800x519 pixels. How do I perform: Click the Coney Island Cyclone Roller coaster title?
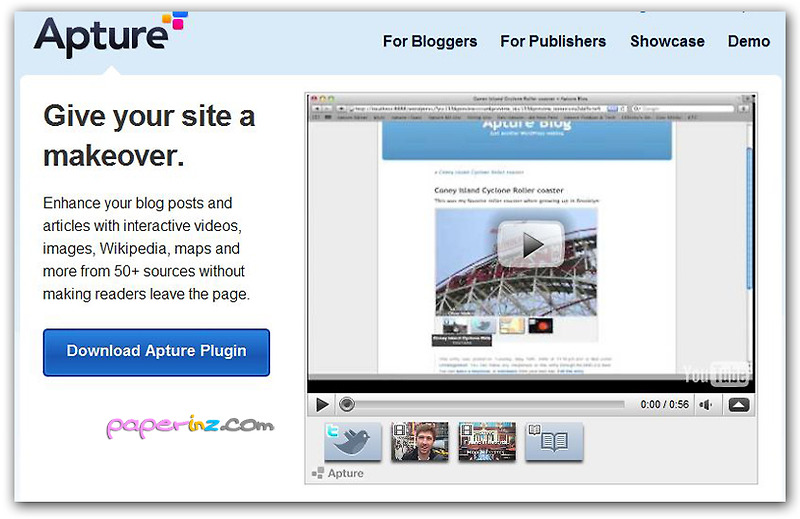point(498,190)
